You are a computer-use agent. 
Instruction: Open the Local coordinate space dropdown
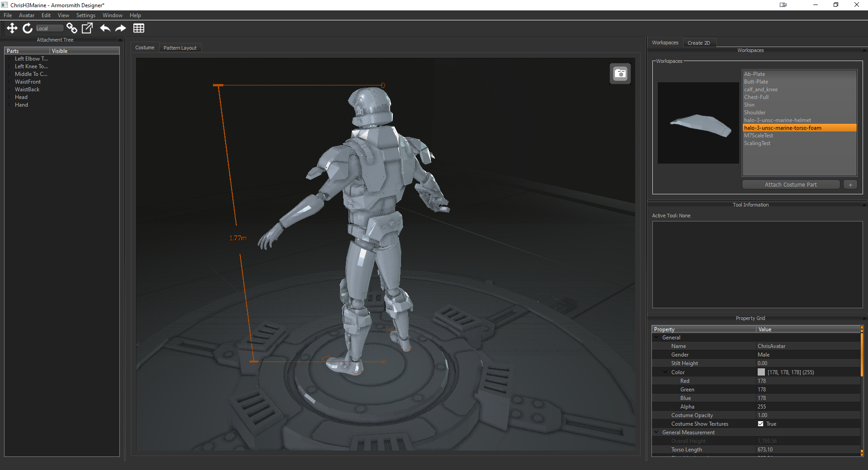[x=49, y=28]
